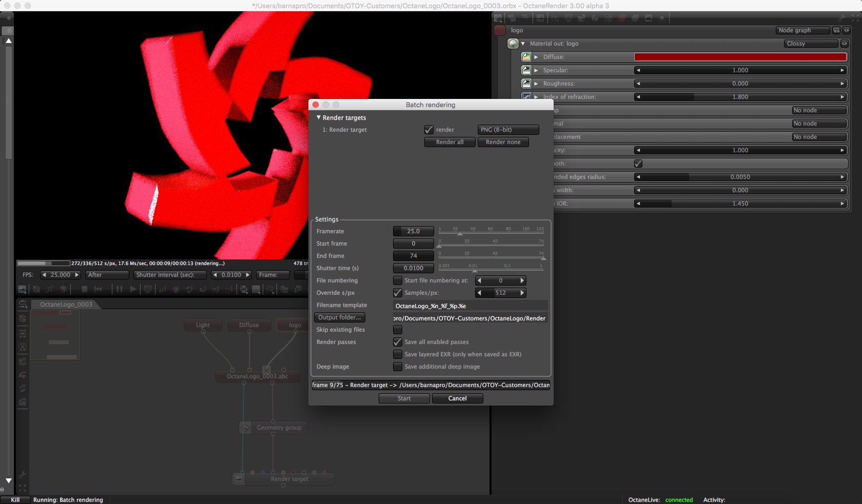
Task: Open the Output folder... chooser
Action: tap(340, 317)
